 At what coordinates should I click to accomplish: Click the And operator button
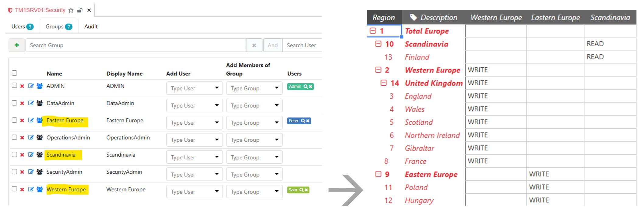(273, 45)
